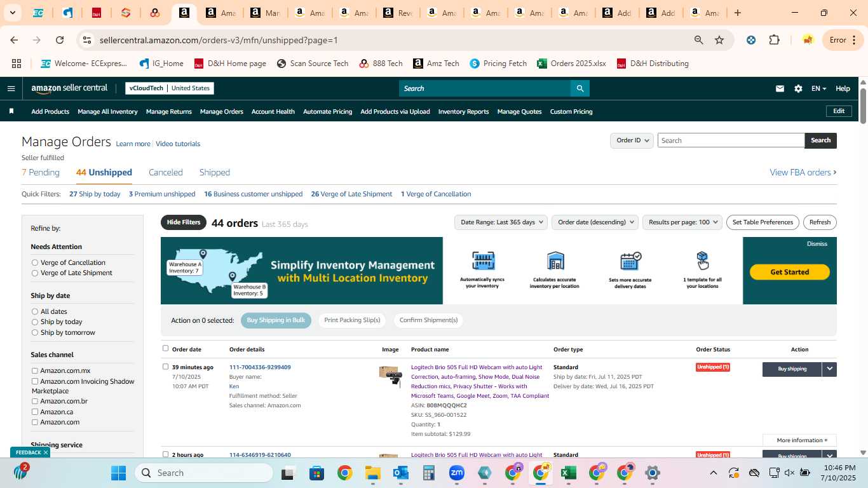This screenshot has width=868, height=488.
Task: View site information icon in address bar
Action: tap(87, 40)
